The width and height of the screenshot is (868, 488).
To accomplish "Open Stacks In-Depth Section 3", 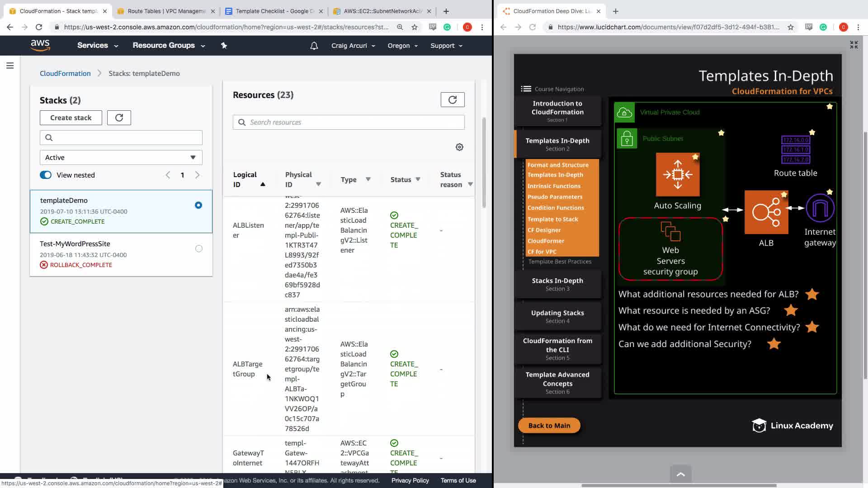I will click(557, 284).
